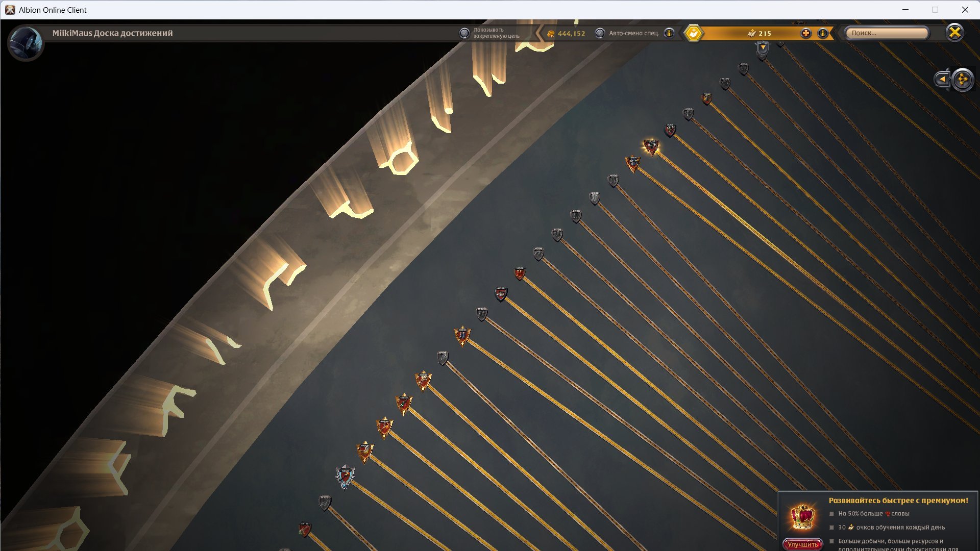Click the 'На 50% больше славы' line
The image size is (980, 551).
click(x=874, y=514)
